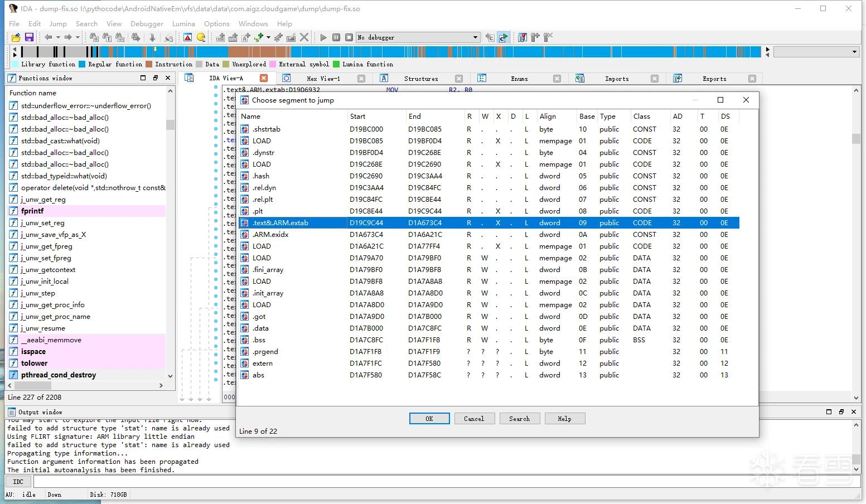
Task: Confirm the segment choice with OK
Action: [x=429, y=419]
